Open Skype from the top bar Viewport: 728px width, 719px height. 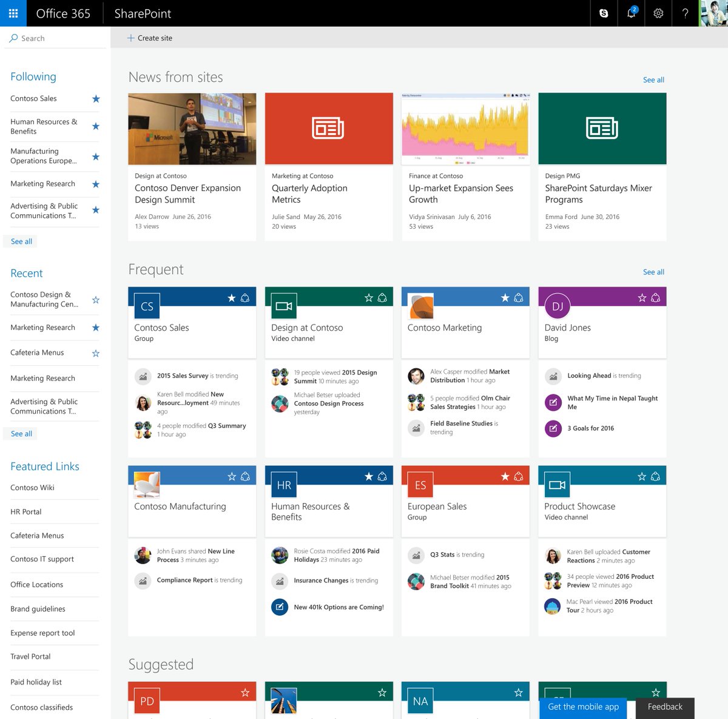[604, 13]
